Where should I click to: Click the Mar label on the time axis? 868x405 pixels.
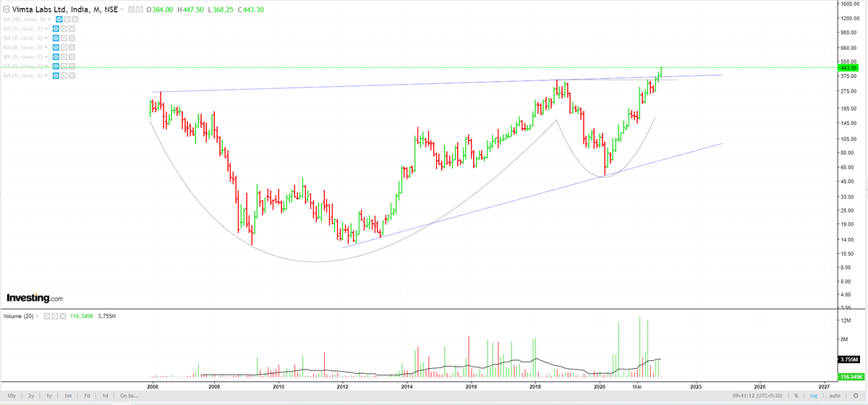coord(638,387)
